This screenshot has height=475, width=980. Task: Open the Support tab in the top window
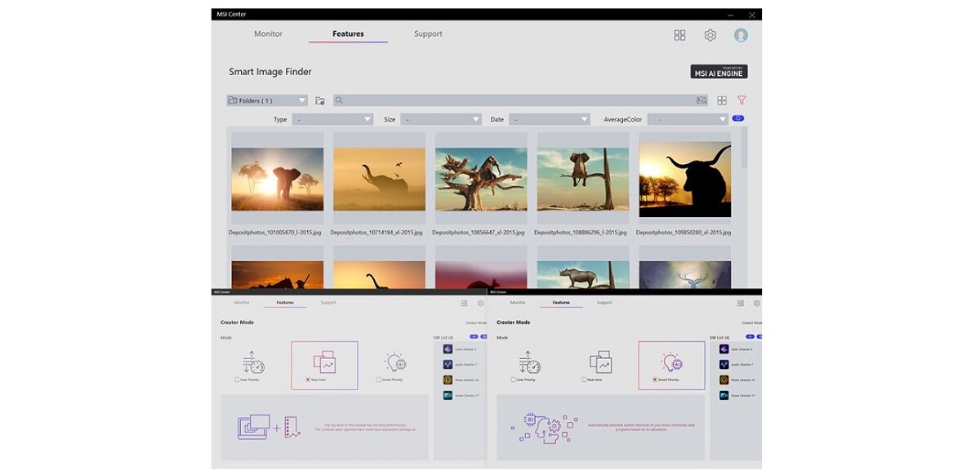pos(428,34)
